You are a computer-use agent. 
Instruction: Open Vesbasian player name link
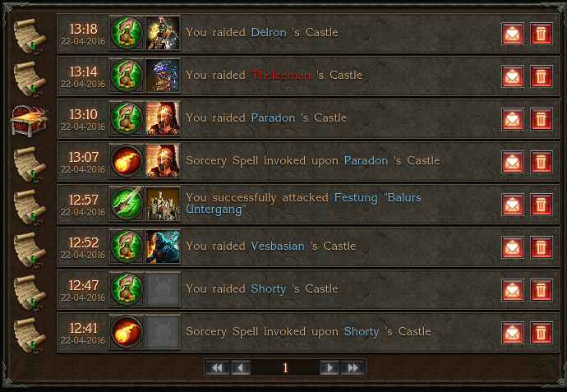[x=278, y=247]
